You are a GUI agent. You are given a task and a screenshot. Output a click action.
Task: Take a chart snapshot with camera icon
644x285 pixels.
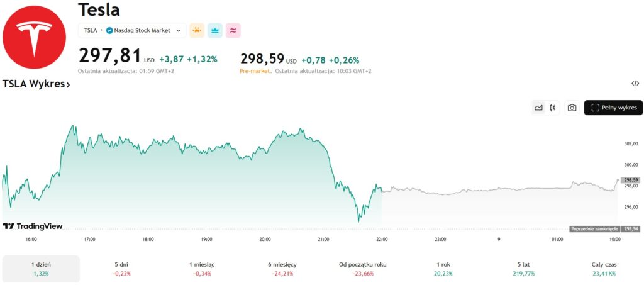[x=572, y=108]
